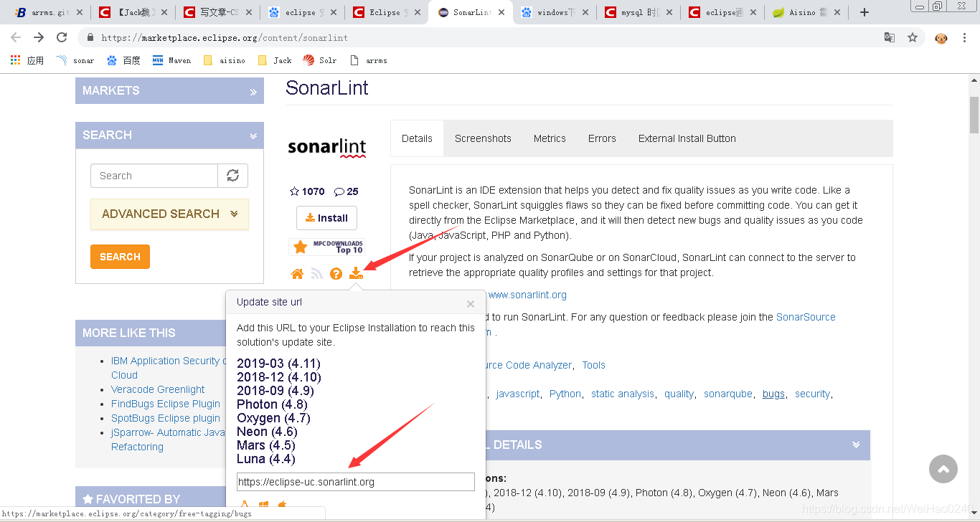The height and width of the screenshot is (522, 980).
Task: Open the Maven bookmark
Action: (x=171, y=60)
